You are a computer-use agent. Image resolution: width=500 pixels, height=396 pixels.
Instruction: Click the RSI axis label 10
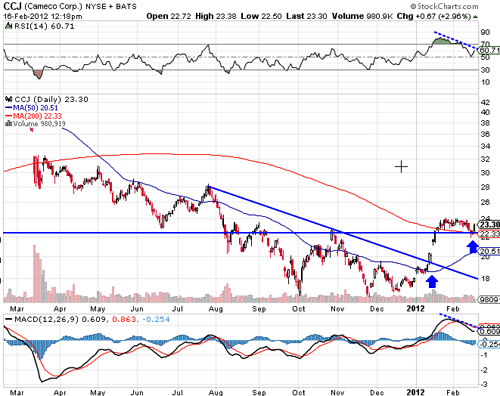pyautogui.click(x=485, y=82)
